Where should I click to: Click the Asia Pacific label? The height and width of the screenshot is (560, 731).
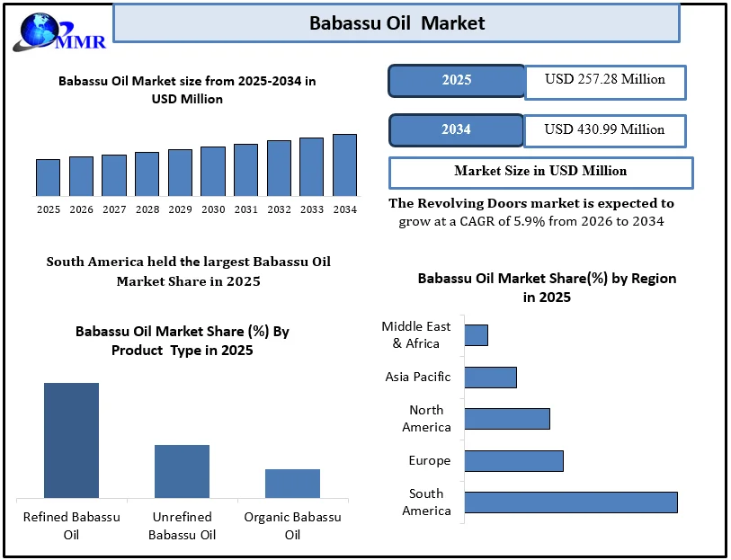[x=418, y=377]
